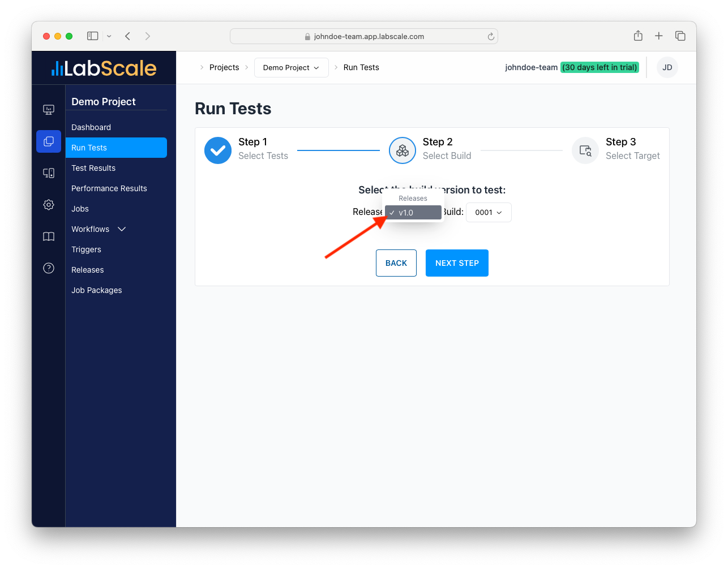Click the 30 days left in trial badge
This screenshot has height=569, width=728.
(599, 67)
